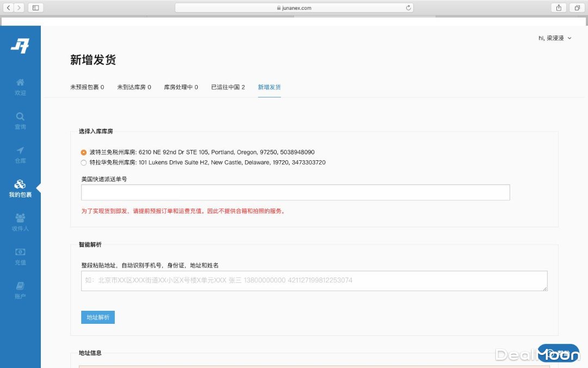
Task: Open the 库房处理中 tab
Action: (x=181, y=87)
